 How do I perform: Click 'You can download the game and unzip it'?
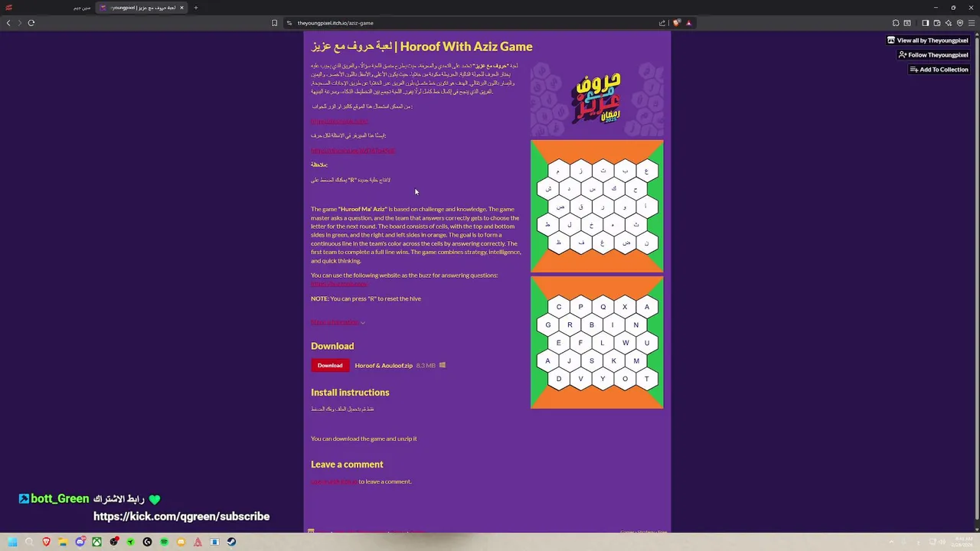364,439
